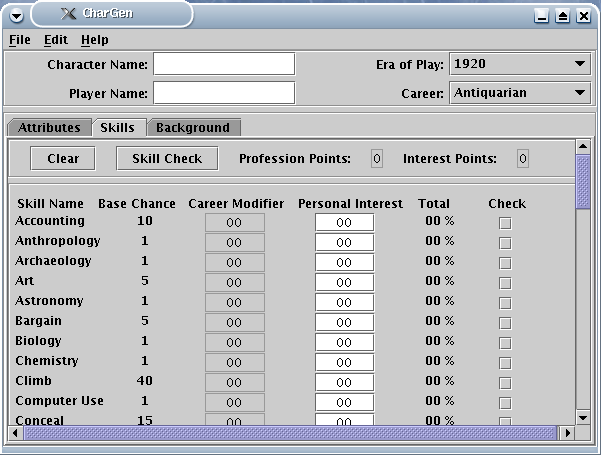Switch to the Background tab

(193, 127)
